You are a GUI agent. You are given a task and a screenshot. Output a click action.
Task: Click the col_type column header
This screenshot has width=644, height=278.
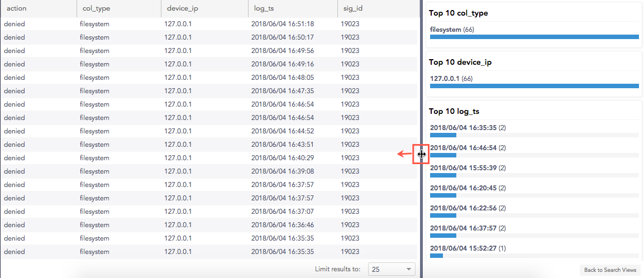point(90,9)
